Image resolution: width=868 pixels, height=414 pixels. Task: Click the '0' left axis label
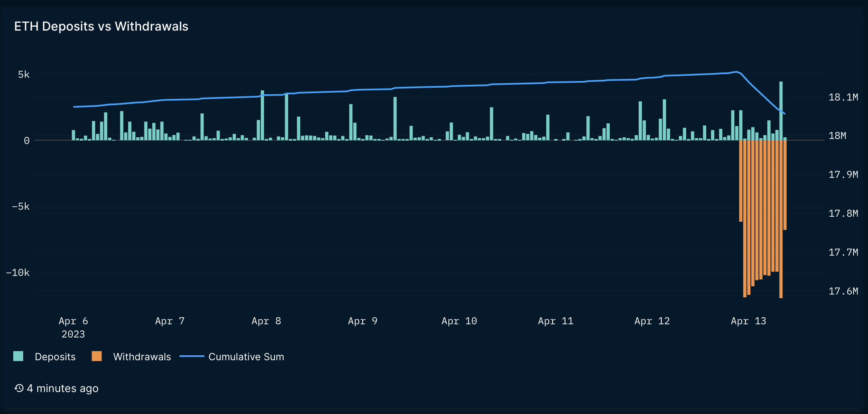26,141
